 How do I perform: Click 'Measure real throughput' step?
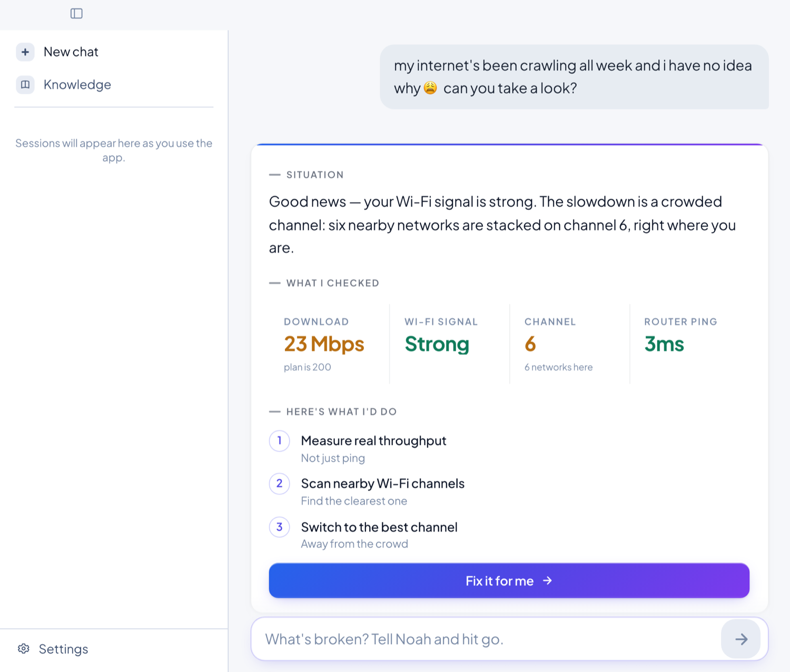(x=373, y=441)
